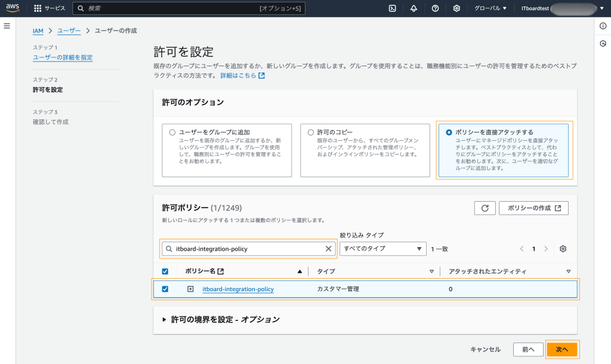Click the orange Next button
Viewport: 611px width, 364px height.
(562, 349)
